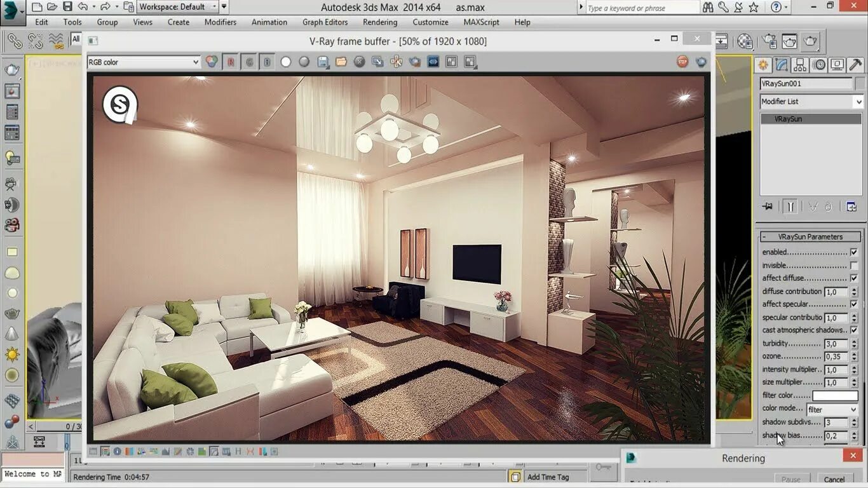Click render last teapot icon in frame buffer

tap(702, 62)
